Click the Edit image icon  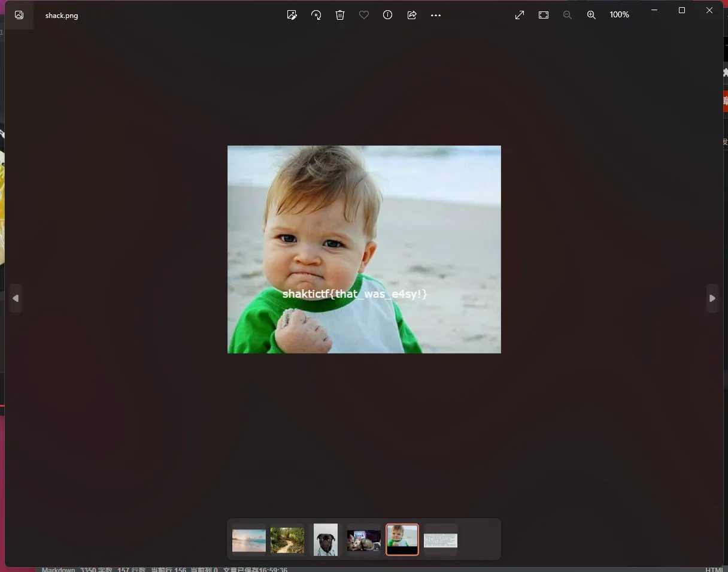(x=292, y=15)
